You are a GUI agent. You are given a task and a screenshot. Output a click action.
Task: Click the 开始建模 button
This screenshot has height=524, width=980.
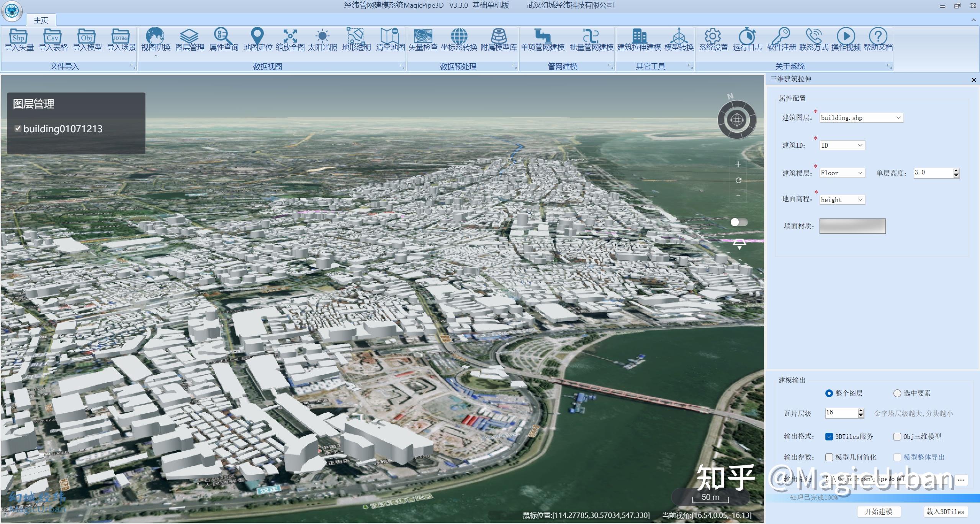(878, 512)
